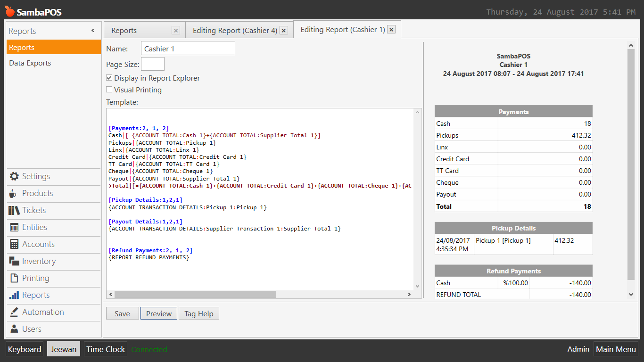Viewport: 644px width, 362px height.
Task: Click the Save button
Action: [122, 313]
